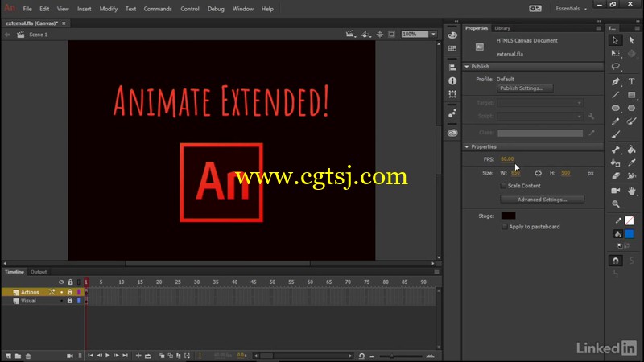Toggle all layers visibility eye
Image resolution: width=644 pixels, height=362 pixels.
click(61, 282)
